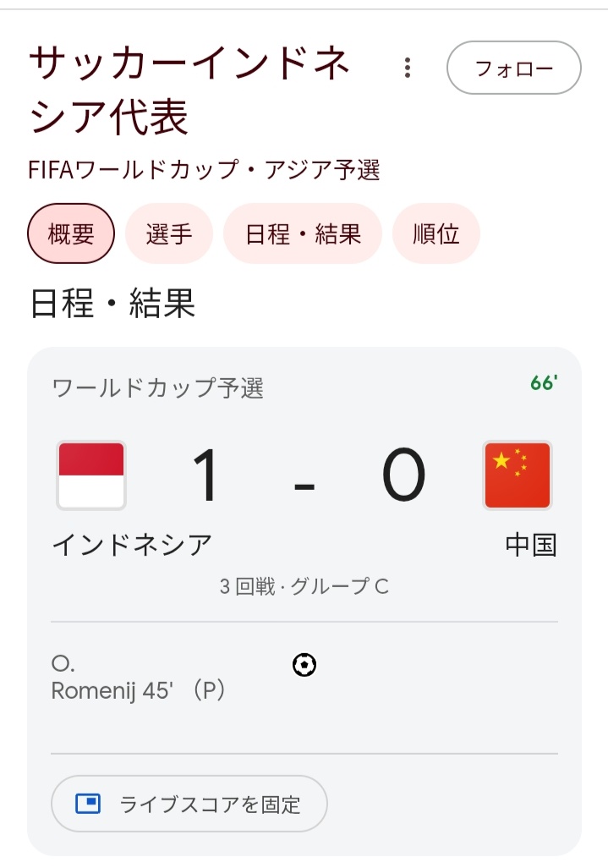The height and width of the screenshot is (868, 608).
Task: Open FIFAワールドカップ・アジア予選 subtitle link
Action: (x=204, y=170)
